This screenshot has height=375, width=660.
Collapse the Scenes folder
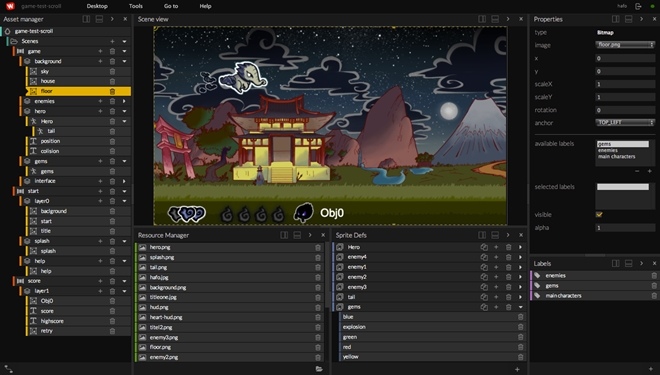(x=124, y=41)
